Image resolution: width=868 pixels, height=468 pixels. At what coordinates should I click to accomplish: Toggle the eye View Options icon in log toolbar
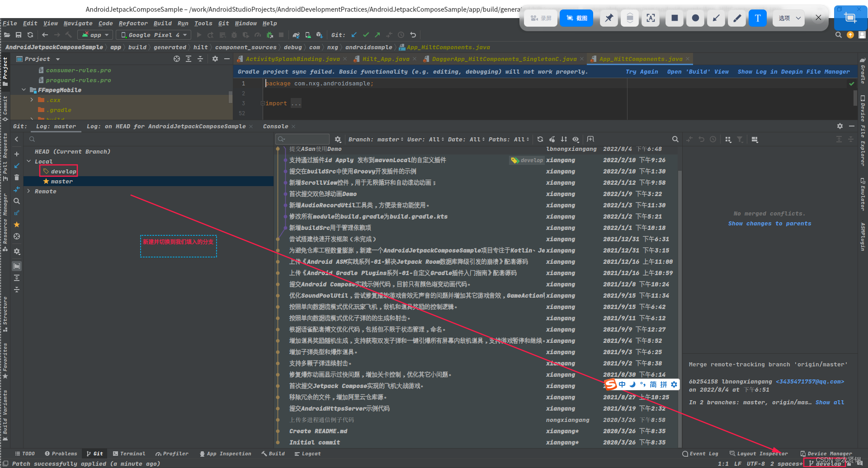(x=576, y=139)
